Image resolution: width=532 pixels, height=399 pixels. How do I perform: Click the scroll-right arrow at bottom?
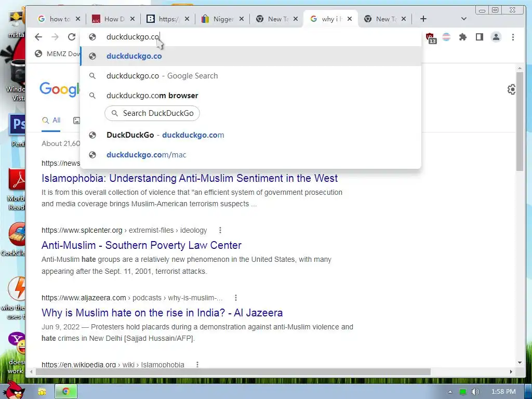pyautogui.click(x=511, y=372)
